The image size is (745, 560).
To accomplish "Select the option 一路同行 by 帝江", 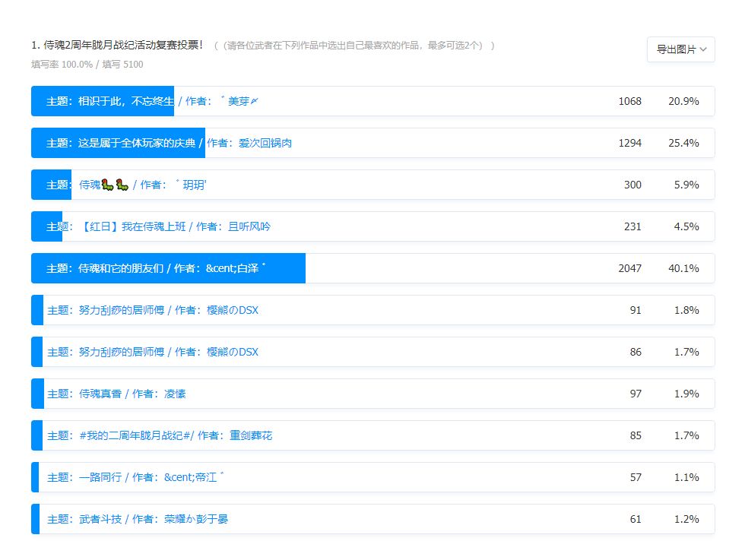I will [x=373, y=477].
